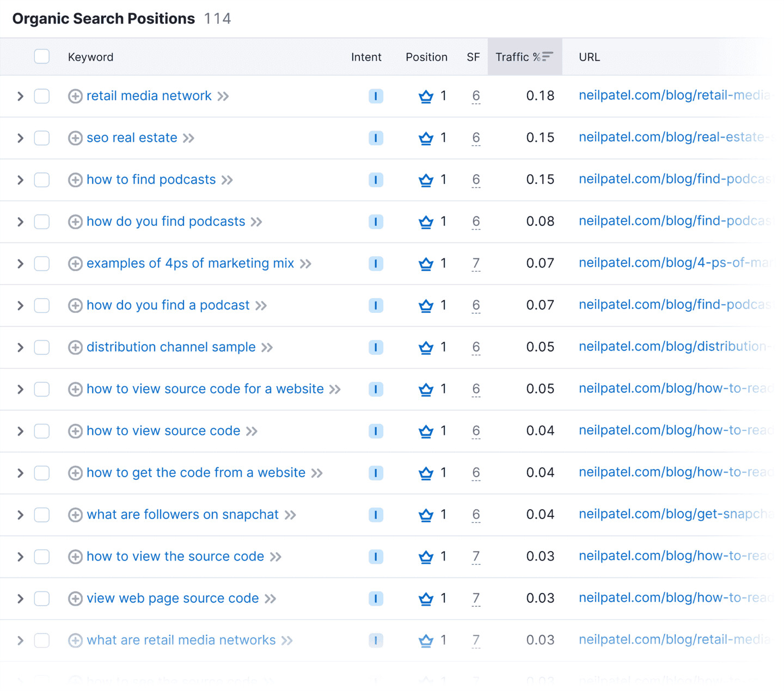Viewport: 784px width, 691px height.
Task: Click the double-arrow icon after 'seo real estate'
Action: (x=189, y=138)
